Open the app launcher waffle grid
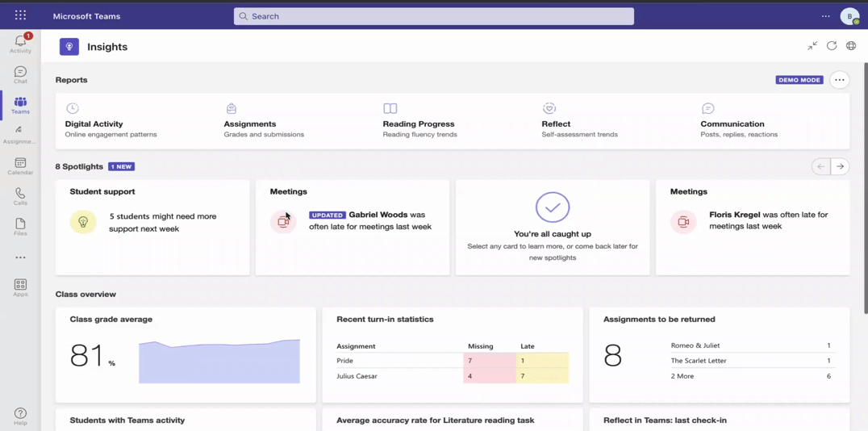Viewport: 868px width, 431px height. tap(20, 15)
